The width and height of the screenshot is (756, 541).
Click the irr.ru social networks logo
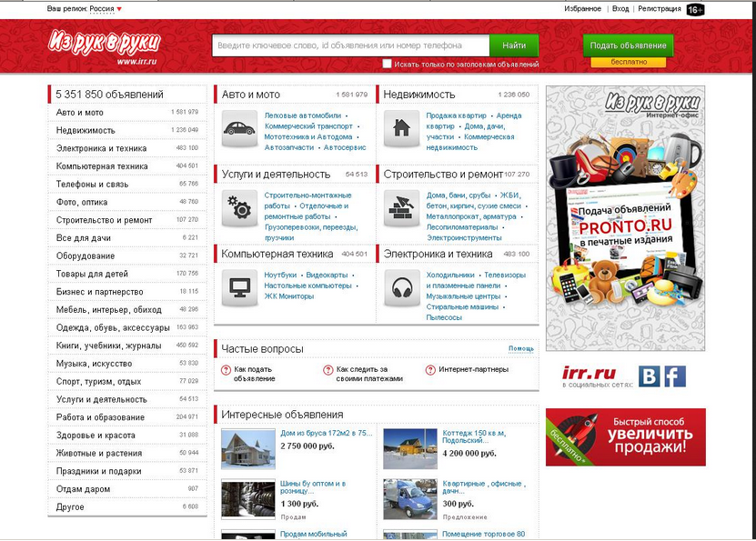pyautogui.click(x=590, y=374)
